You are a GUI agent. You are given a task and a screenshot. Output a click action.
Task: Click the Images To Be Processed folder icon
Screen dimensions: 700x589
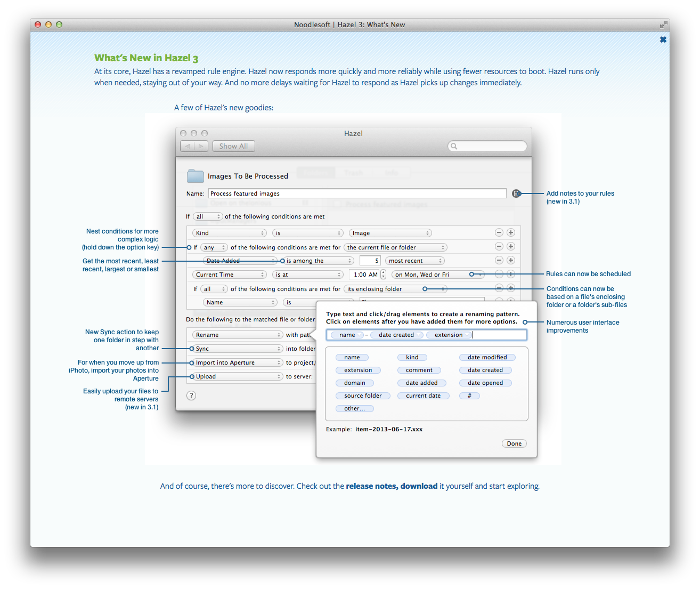[x=196, y=175]
